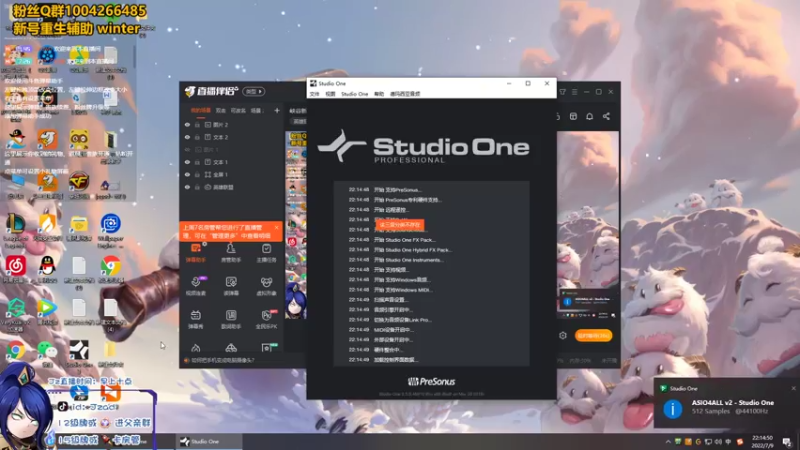Image resolution: width=800 pixels, height=450 pixels.
Task: Click volume icon in system tray
Action: [718, 442]
